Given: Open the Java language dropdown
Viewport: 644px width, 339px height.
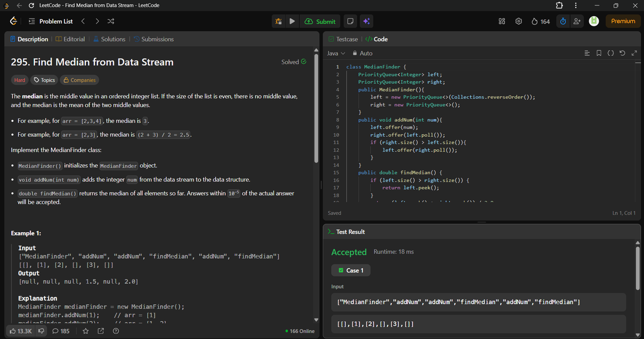Looking at the screenshot, I should [x=336, y=53].
